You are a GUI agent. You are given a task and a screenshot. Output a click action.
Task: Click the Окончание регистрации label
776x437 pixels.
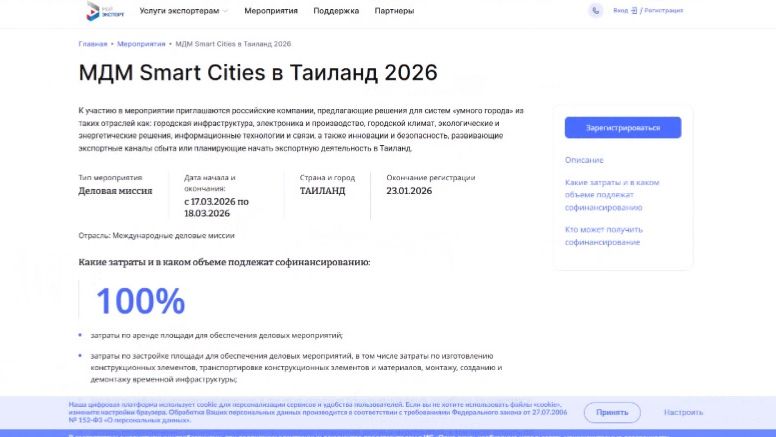tap(431, 178)
